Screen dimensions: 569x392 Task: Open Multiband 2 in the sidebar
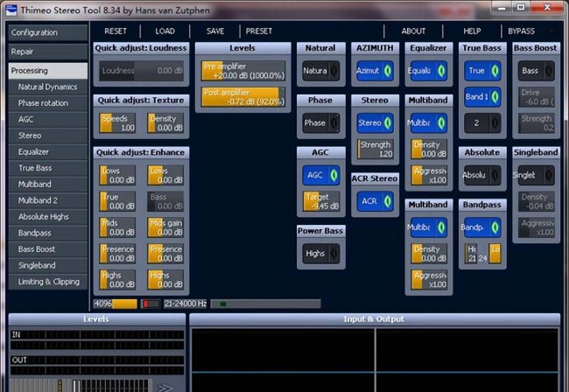tap(48, 200)
